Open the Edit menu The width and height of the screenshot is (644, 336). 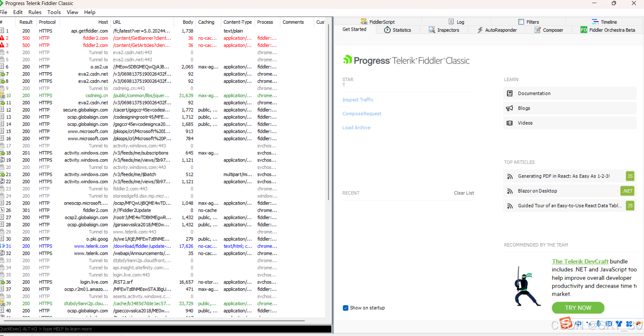tap(18, 12)
